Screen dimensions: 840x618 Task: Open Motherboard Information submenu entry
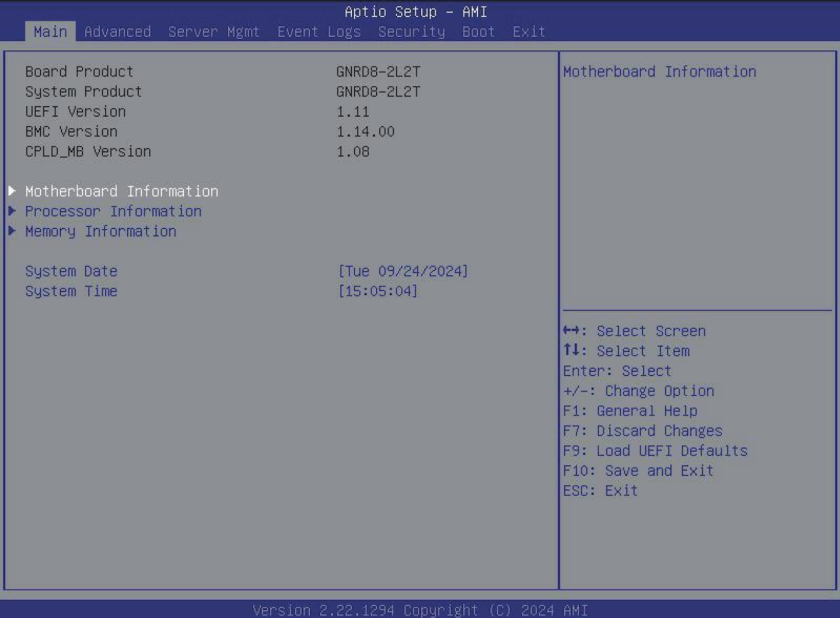122,191
